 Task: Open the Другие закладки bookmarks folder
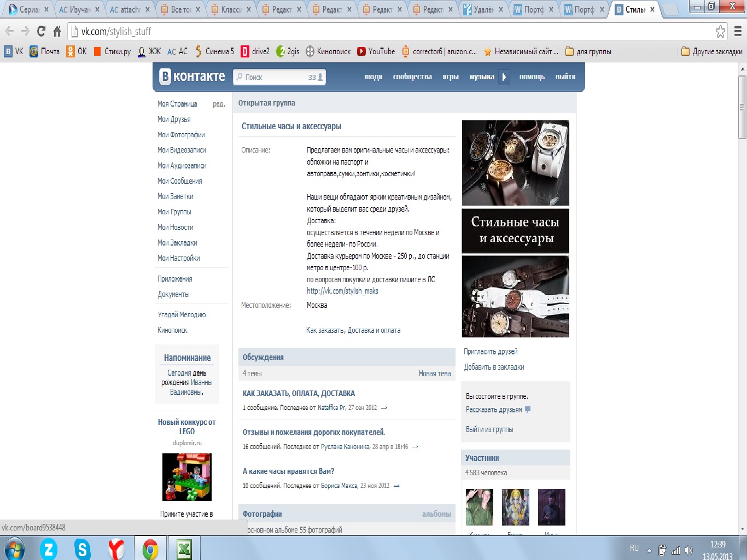click(711, 51)
